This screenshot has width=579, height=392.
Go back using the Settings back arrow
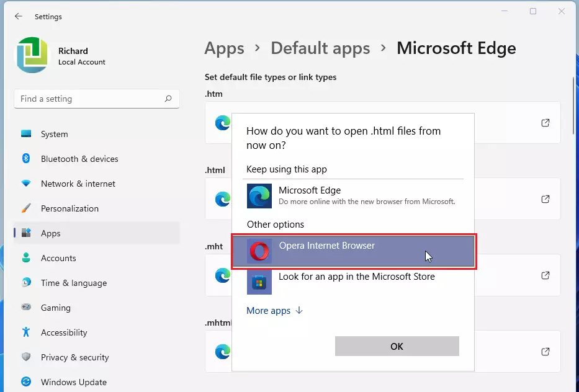(x=19, y=16)
